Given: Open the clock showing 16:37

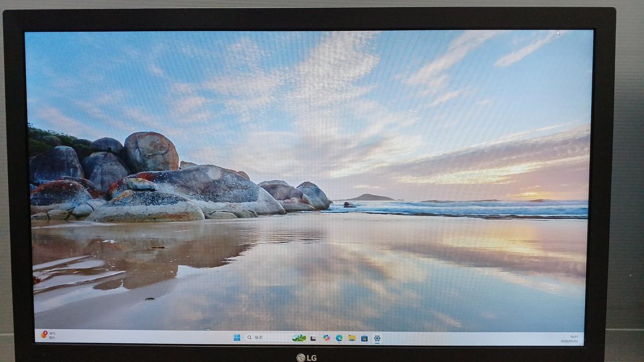Looking at the screenshot, I should [x=574, y=336].
